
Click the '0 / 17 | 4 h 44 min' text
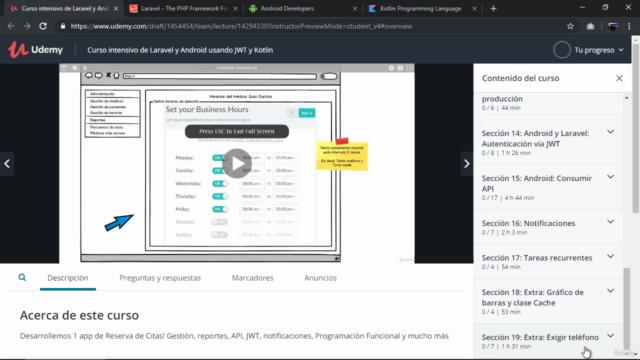(x=508, y=198)
